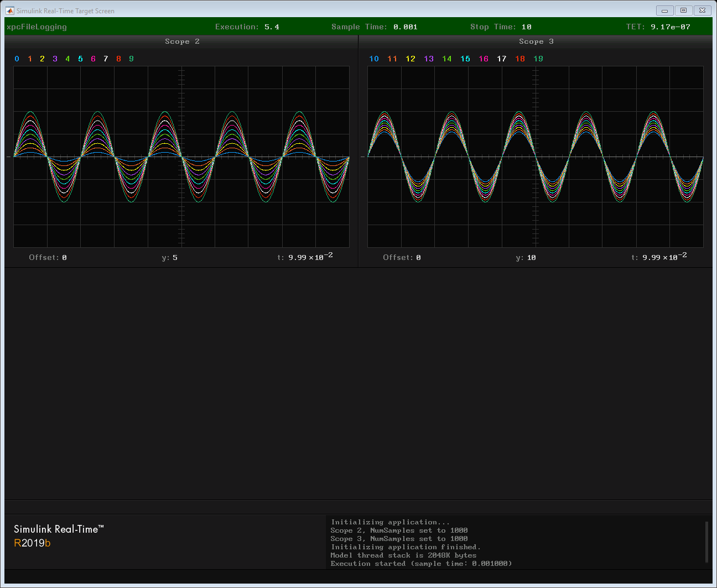Pick the red signal 18 legend label
The height and width of the screenshot is (588, 717).
(x=520, y=59)
